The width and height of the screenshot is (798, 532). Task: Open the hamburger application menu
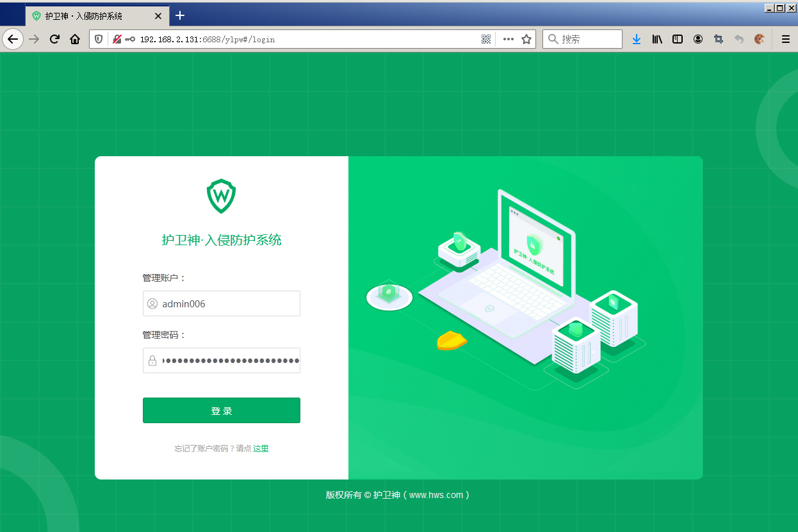click(x=786, y=39)
